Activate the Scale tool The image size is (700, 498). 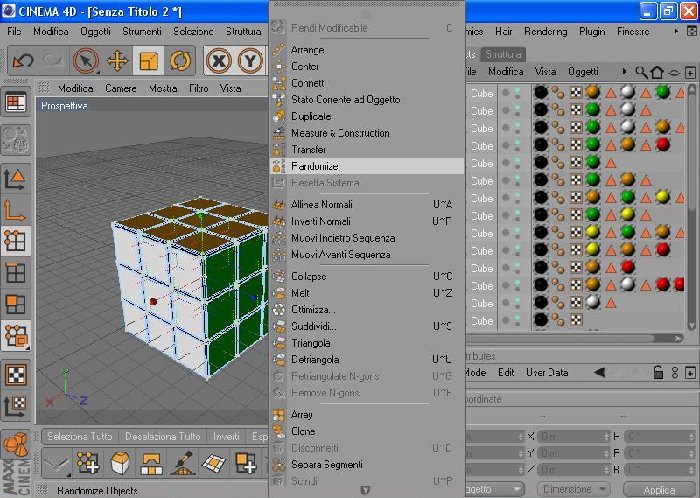pyautogui.click(x=149, y=60)
